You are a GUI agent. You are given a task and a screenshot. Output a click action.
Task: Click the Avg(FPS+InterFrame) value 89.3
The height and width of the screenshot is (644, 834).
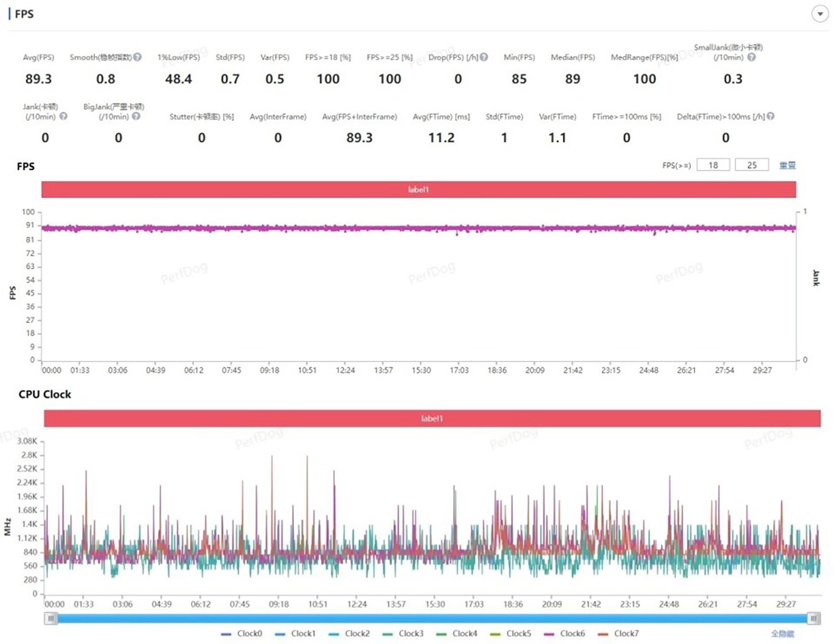point(359,138)
